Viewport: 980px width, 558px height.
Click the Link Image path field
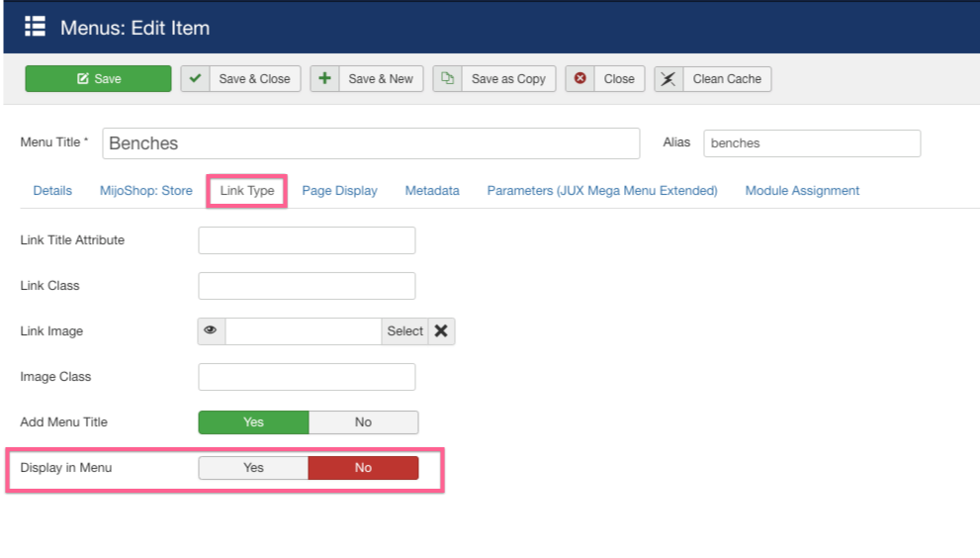pyautogui.click(x=304, y=330)
